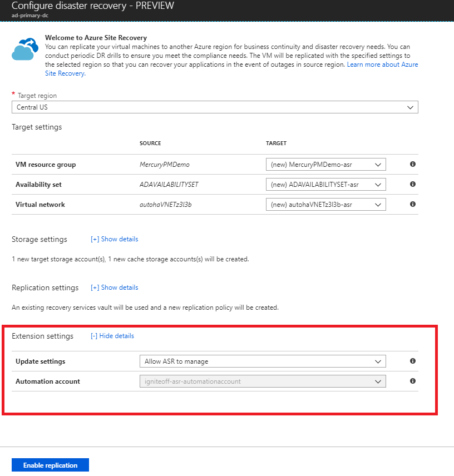Image resolution: width=454 pixels, height=476 pixels.
Task: Expand the Replication settings details
Action: [x=114, y=287]
